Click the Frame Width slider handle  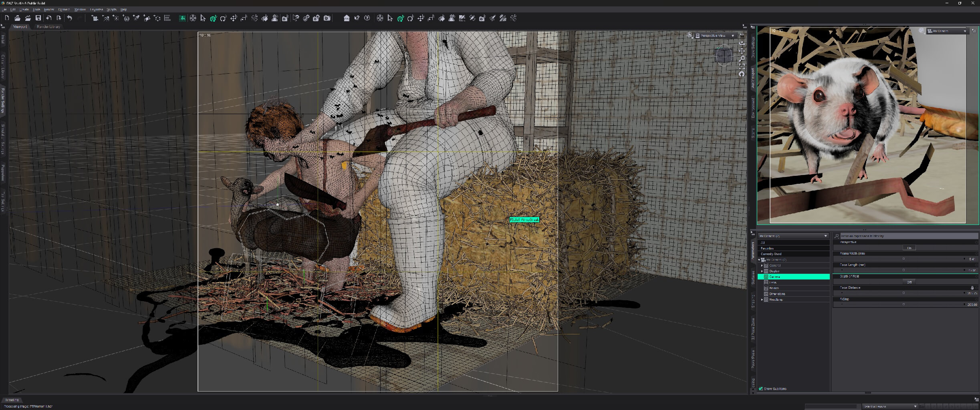(x=903, y=259)
